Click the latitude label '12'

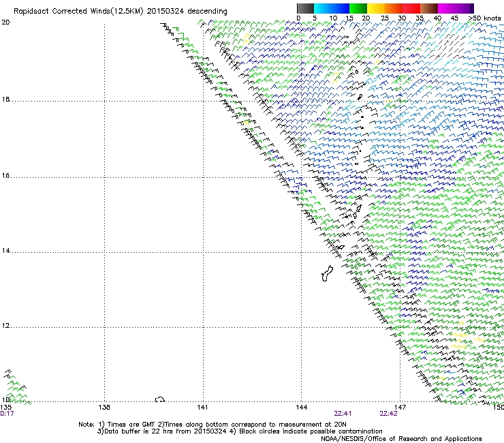point(5,326)
